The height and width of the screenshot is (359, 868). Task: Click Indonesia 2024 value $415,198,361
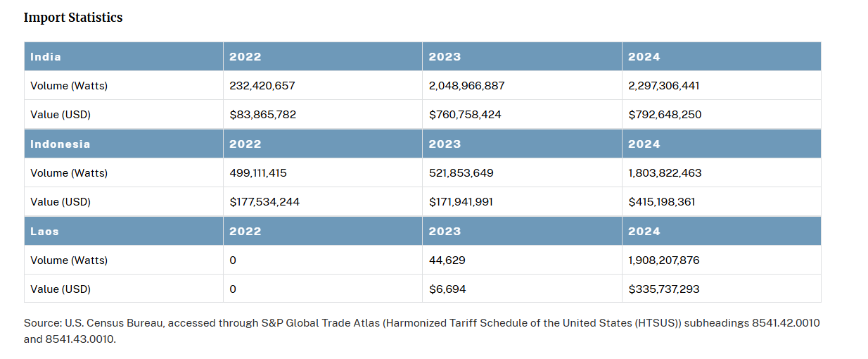[x=662, y=201]
